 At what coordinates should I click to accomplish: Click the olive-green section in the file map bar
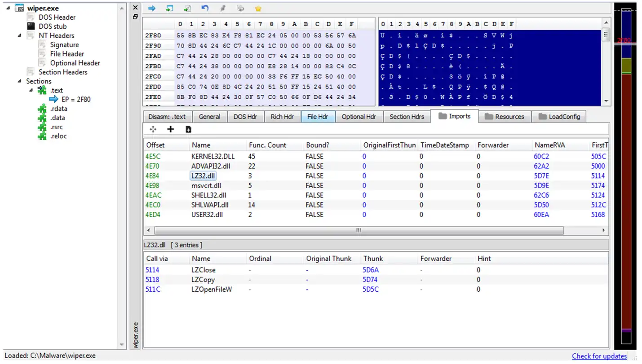pyautogui.click(x=625, y=65)
